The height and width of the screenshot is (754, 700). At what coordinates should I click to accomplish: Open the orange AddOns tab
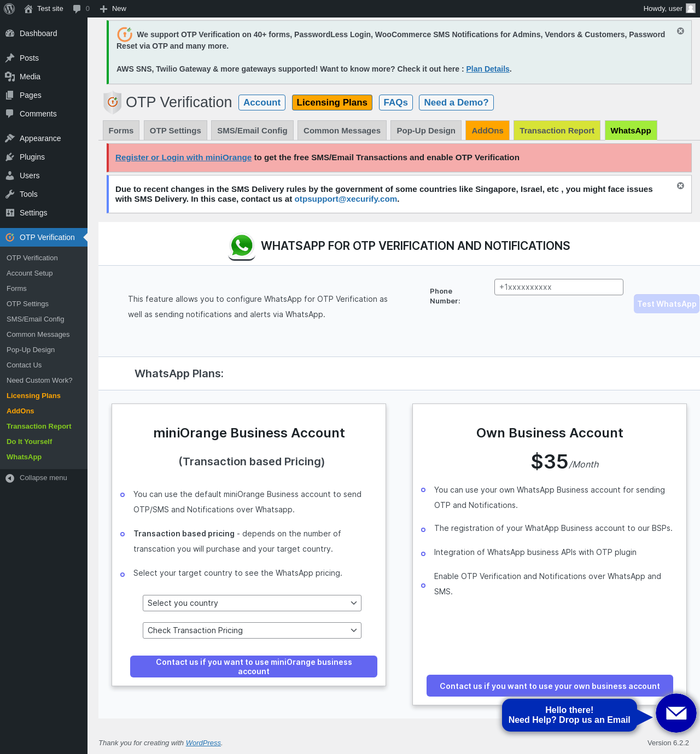pos(488,131)
